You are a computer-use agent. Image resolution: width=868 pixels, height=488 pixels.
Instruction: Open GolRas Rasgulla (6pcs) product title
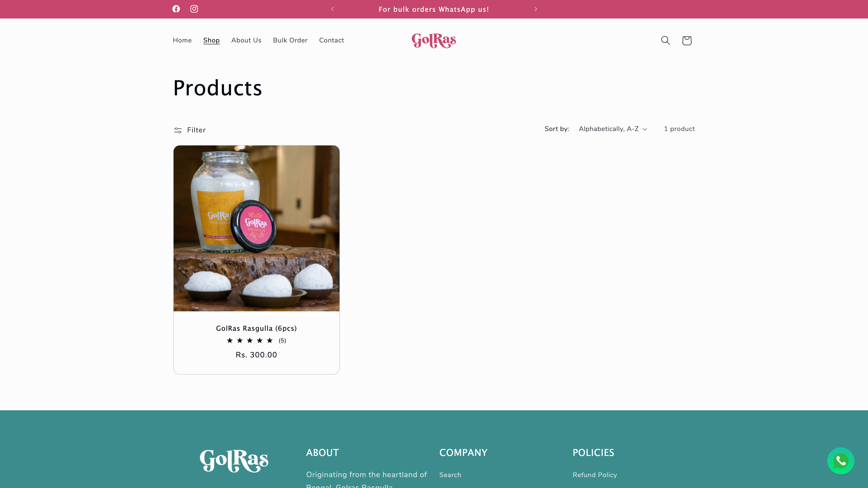tap(256, 328)
